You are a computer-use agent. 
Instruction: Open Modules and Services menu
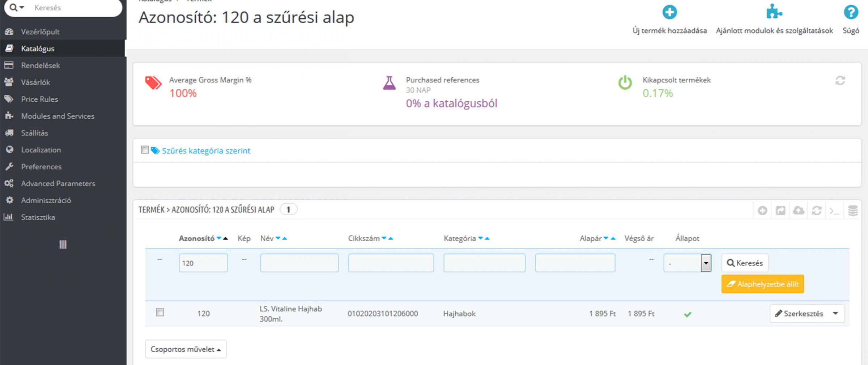point(58,116)
